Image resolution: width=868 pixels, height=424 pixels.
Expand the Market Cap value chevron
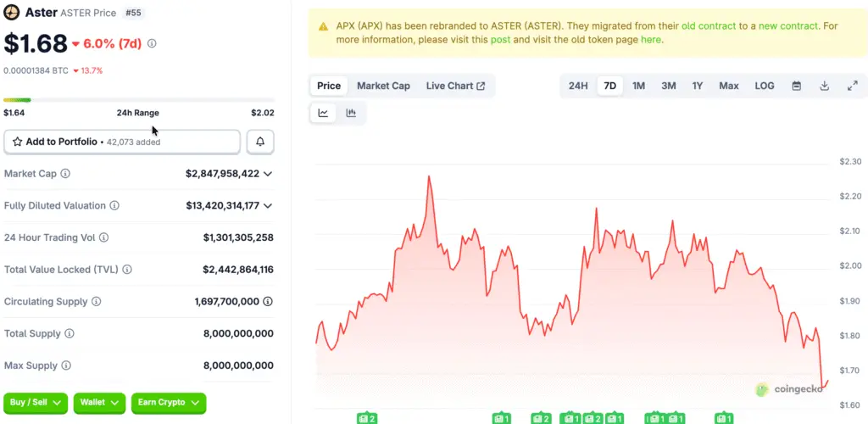click(x=268, y=174)
